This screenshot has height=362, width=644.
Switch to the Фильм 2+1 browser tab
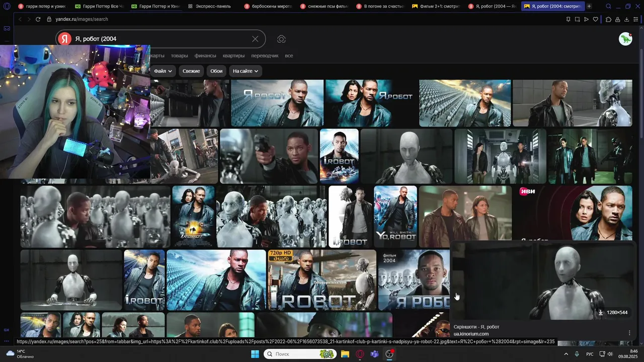click(435, 7)
